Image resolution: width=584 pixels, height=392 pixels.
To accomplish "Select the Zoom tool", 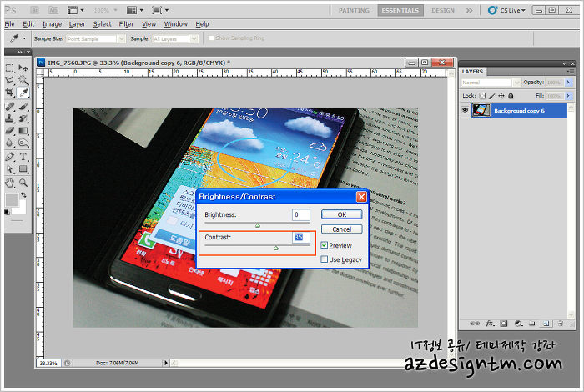I will (23, 183).
